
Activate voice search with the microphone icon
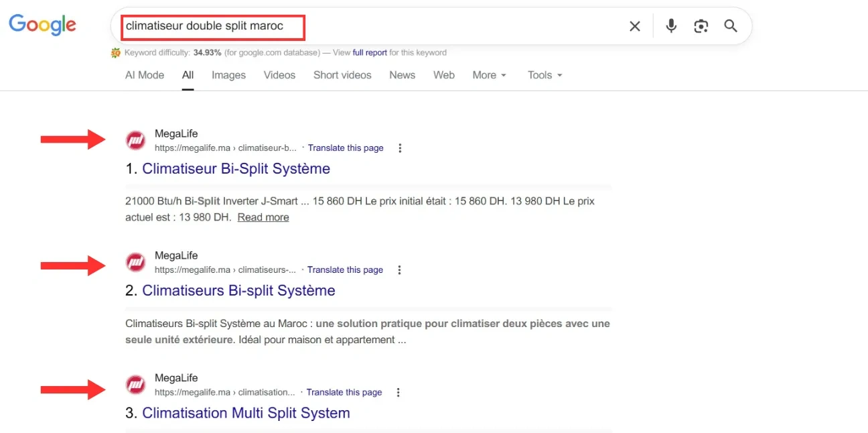click(x=670, y=25)
